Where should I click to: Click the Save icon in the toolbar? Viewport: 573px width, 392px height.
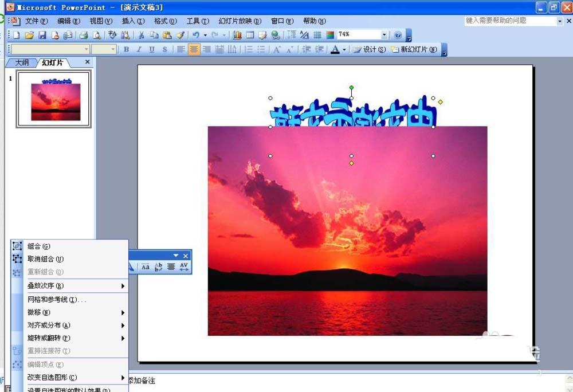click(x=42, y=36)
